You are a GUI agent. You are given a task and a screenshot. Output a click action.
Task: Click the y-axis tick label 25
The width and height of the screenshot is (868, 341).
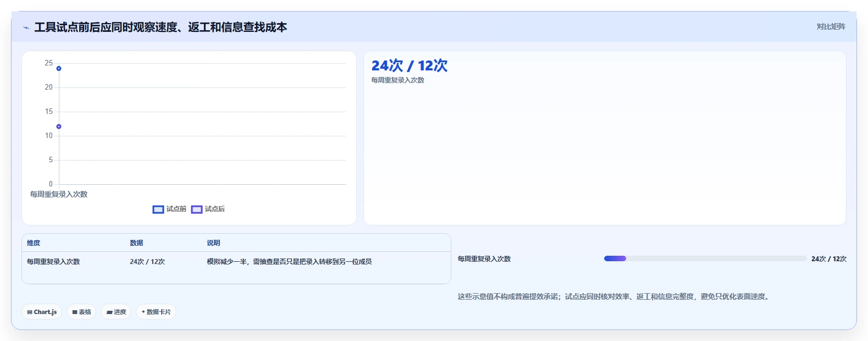pos(49,63)
